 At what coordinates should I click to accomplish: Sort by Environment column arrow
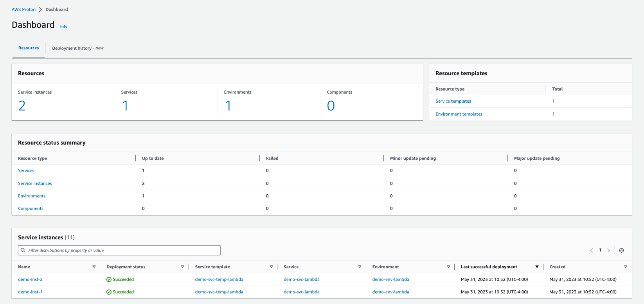coord(448,267)
